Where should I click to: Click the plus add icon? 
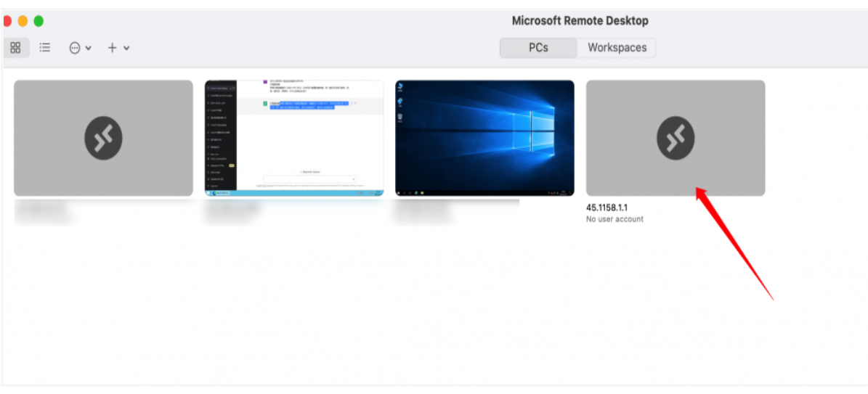(x=112, y=48)
